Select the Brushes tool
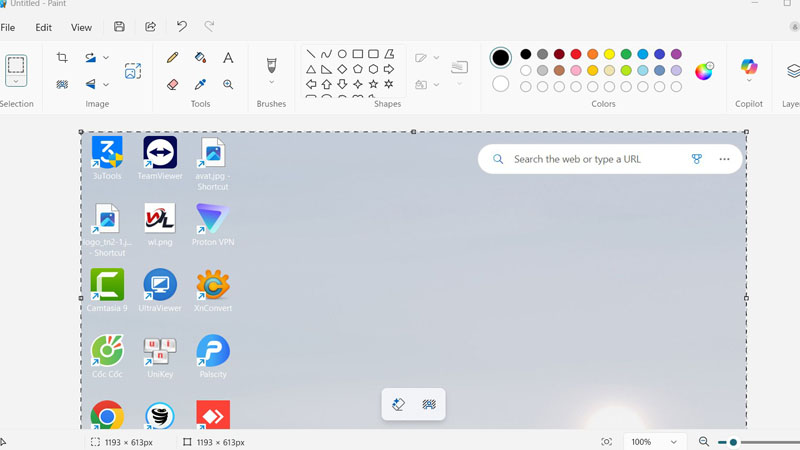The image size is (800, 450). [x=271, y=66]
